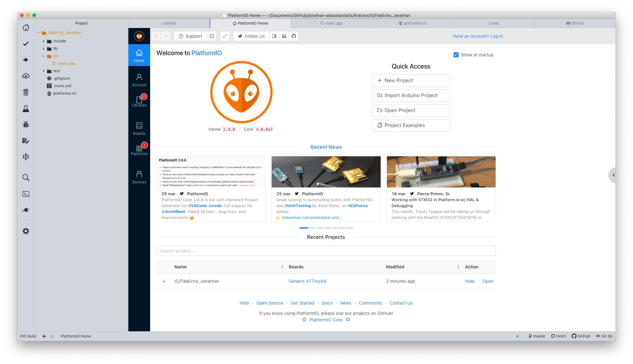Open the Libraries section in PIO Home
The image size is (633, 364).
(139, 102)
